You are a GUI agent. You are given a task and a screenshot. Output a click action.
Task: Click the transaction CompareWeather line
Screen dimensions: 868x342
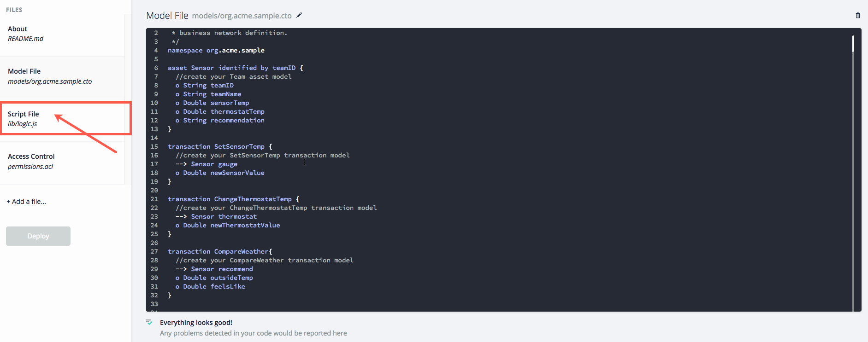(x=220, y=251)
